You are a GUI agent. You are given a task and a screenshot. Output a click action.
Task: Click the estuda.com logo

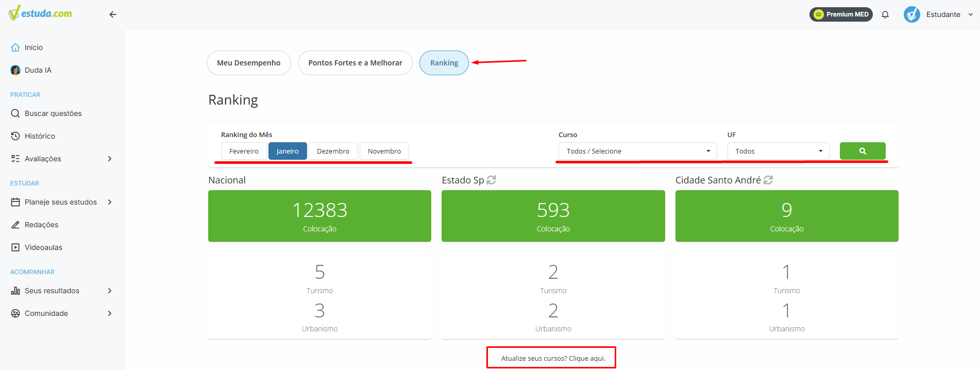click(x=41, y=13)
